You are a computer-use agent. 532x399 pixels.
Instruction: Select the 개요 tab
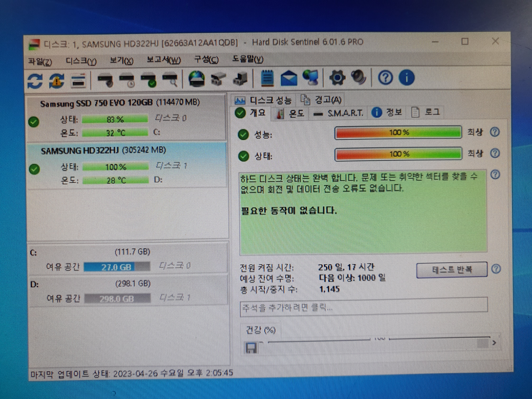point(251,113)
